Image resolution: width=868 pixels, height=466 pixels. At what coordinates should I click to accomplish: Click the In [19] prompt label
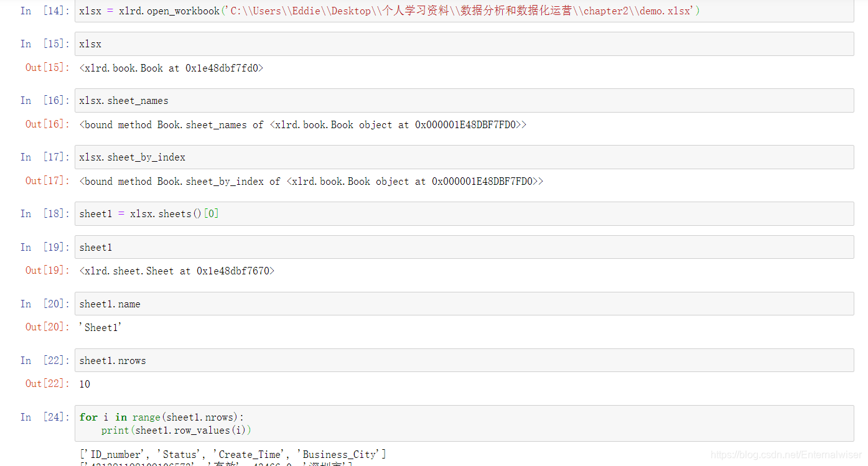(45, 247)
